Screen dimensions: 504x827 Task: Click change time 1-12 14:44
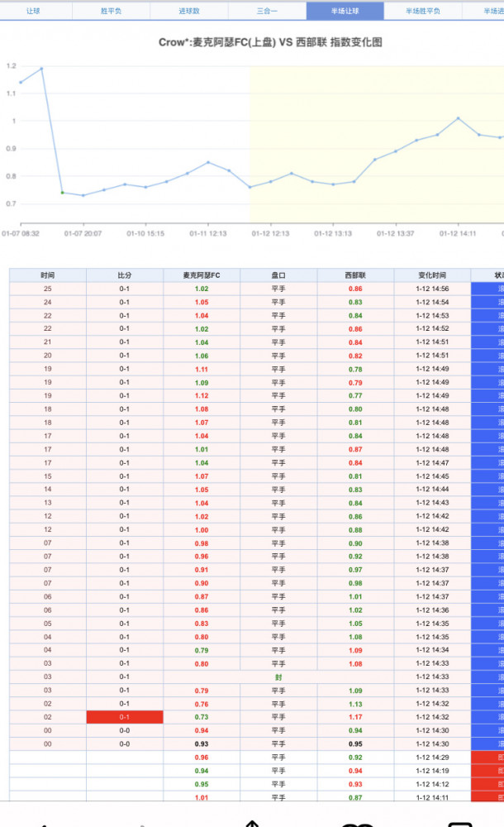tap(432, 490)
